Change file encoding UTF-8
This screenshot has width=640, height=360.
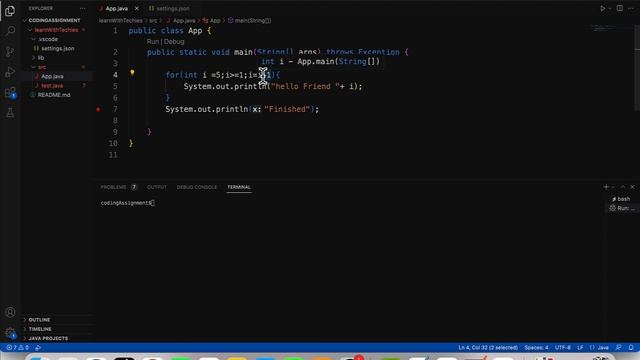point(563,348)
